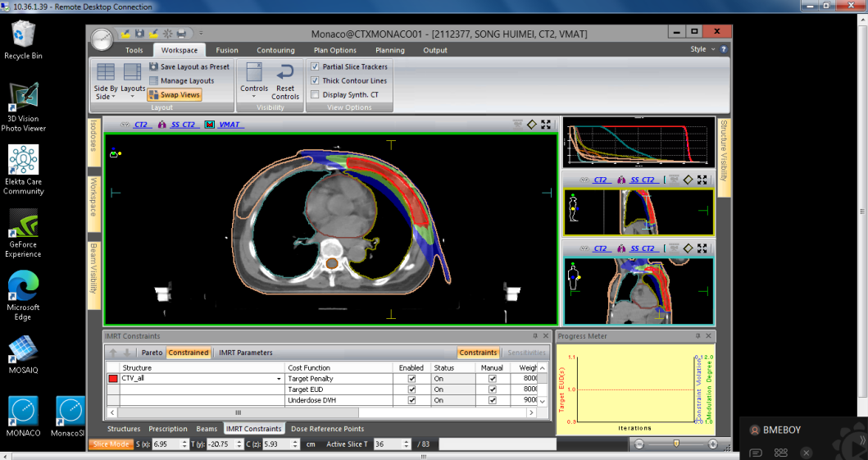Open Manage Layouts
Screen dimensions: 868x460
(182, 81)
